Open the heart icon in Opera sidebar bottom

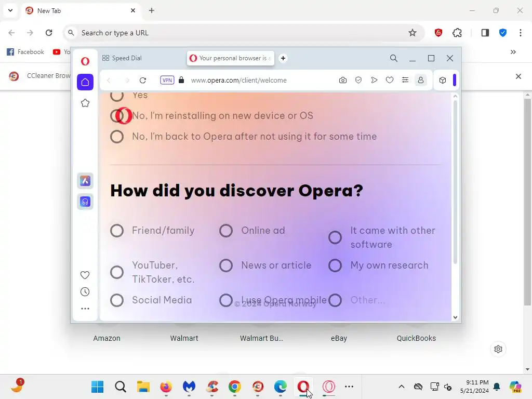(85, 275)
